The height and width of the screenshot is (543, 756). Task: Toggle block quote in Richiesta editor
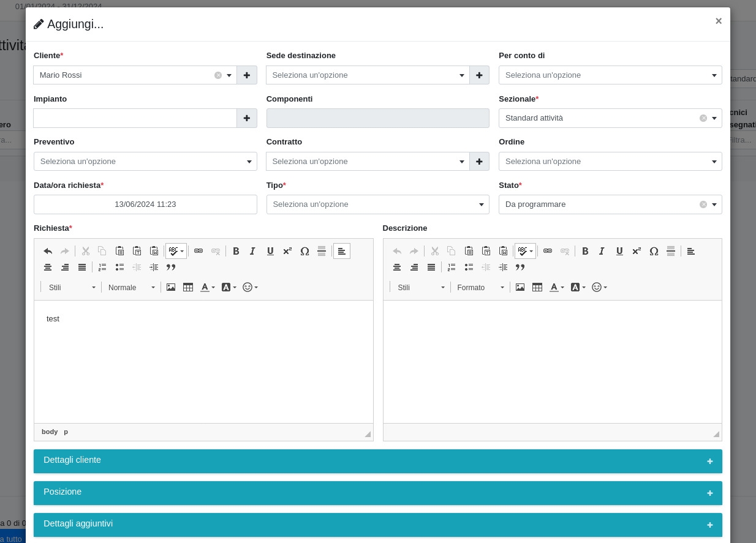171,267
